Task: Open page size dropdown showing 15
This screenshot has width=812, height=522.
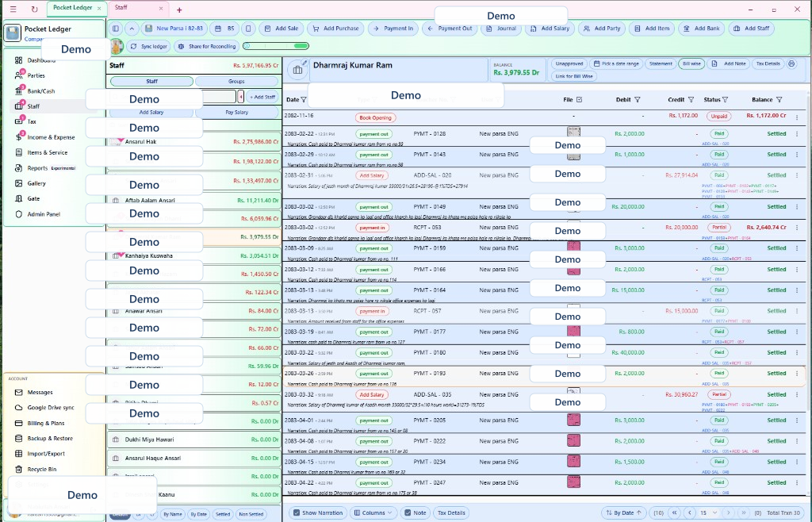Action: coord(708,512)
